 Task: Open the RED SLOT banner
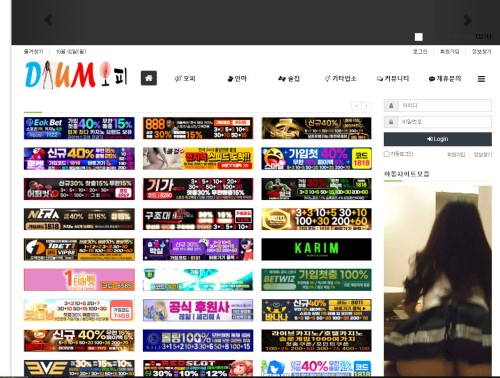198,368
